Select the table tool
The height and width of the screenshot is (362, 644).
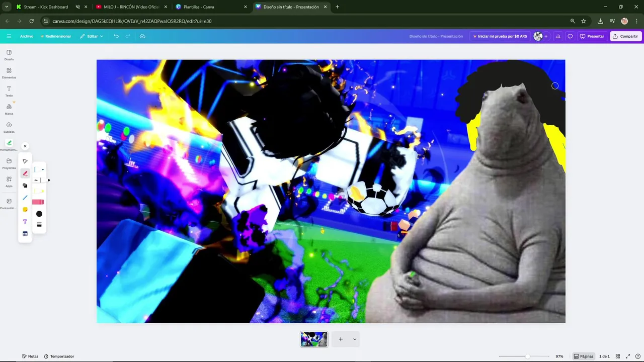click(25, 234)
